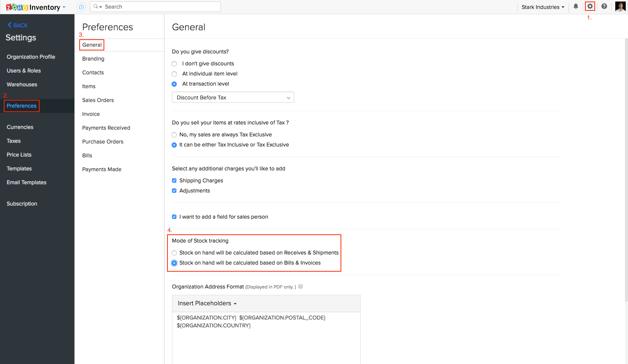Viewport: 628px width, 364px height.
Task: Open the Stark Industries organization switcher
Action: pyautogui.click(x=542, y=7)
